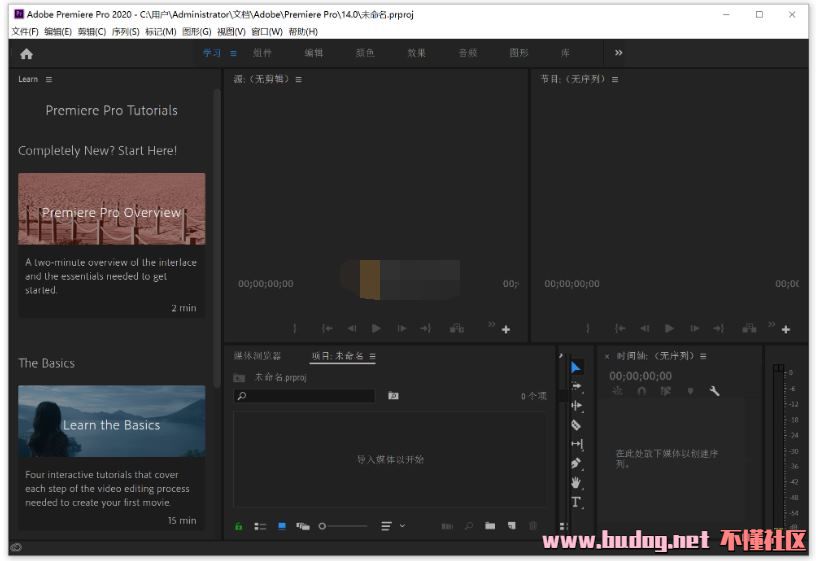The width and height of the screenshot is (816, 561).
Task: Click the status bar icon at bottom left
Action: pos(16,547)
